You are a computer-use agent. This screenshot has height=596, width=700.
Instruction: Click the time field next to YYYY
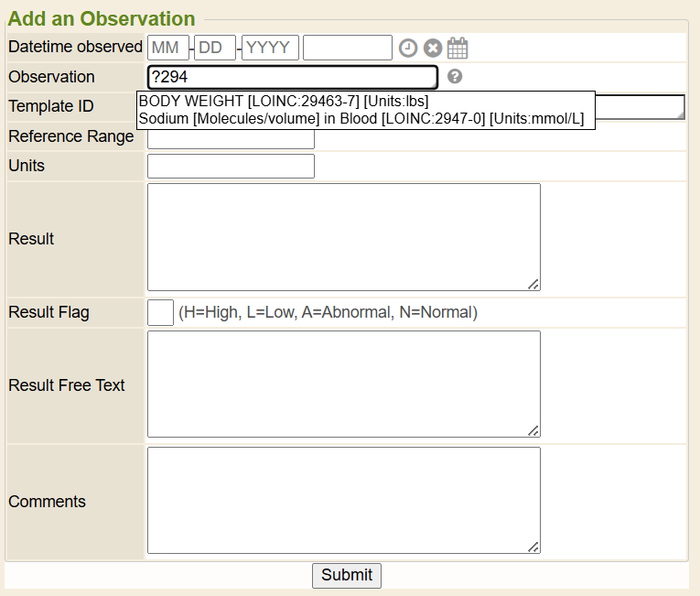pyautogui.click(x=347, y=48)
